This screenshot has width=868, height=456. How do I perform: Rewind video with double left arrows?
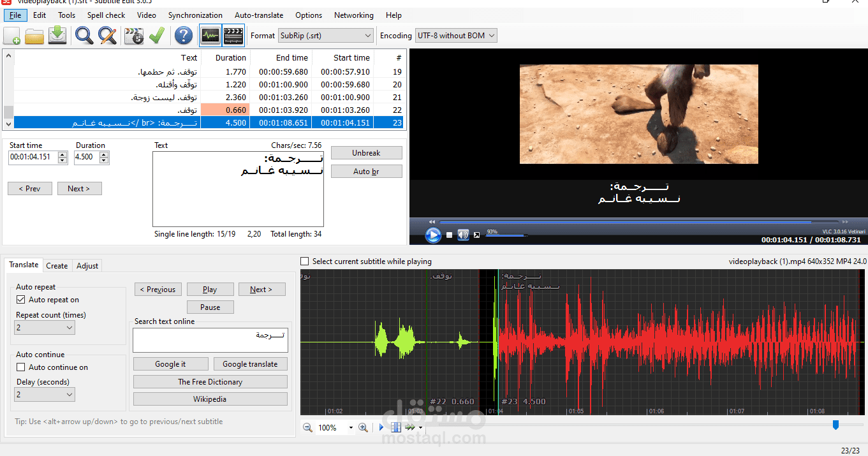[x=432, y=222]
